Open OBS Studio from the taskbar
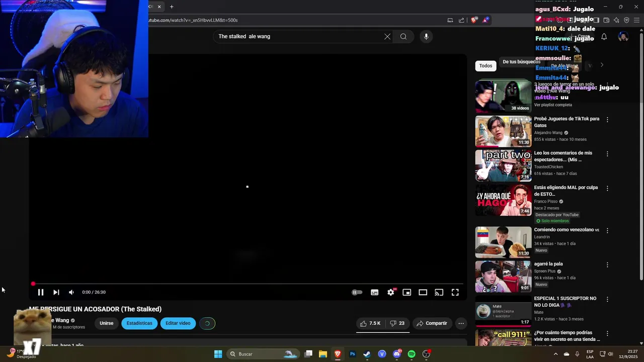Screen dimensions: 644x362 click(x=426, y=354)
